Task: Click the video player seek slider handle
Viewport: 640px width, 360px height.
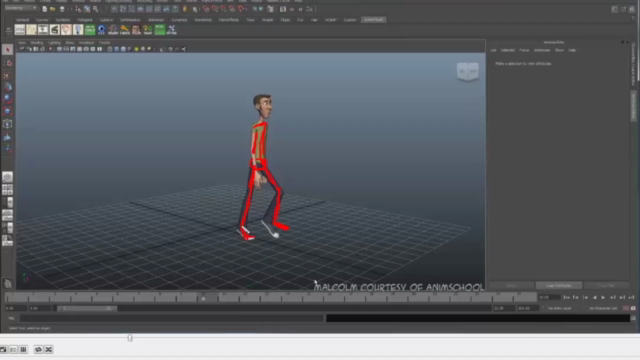Action: [x=130, y=338]
